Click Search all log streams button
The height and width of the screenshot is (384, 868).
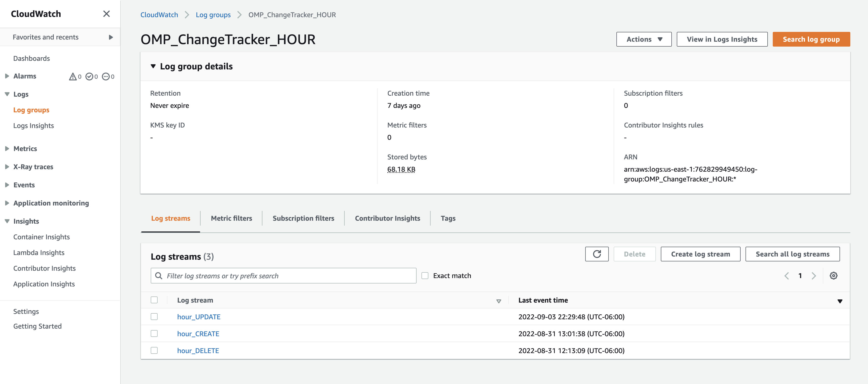[792, 254]
